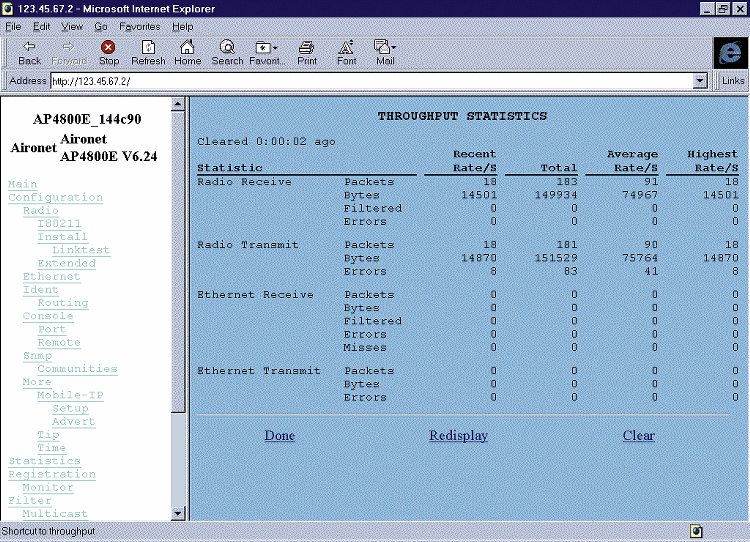Click the Radio Transmit Bytes total 151529
The width and height of the screenshot is (750, 542).
click(x=556, y=258)
